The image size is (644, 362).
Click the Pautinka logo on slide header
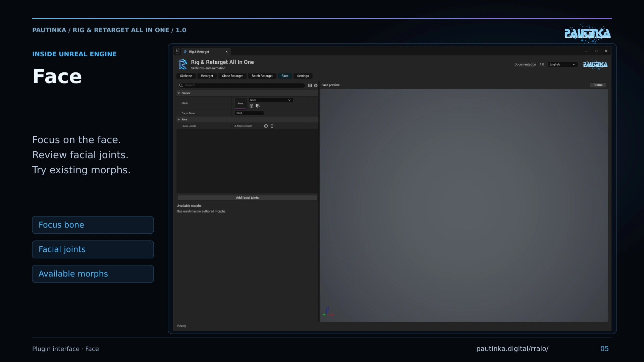click(587, 33)
